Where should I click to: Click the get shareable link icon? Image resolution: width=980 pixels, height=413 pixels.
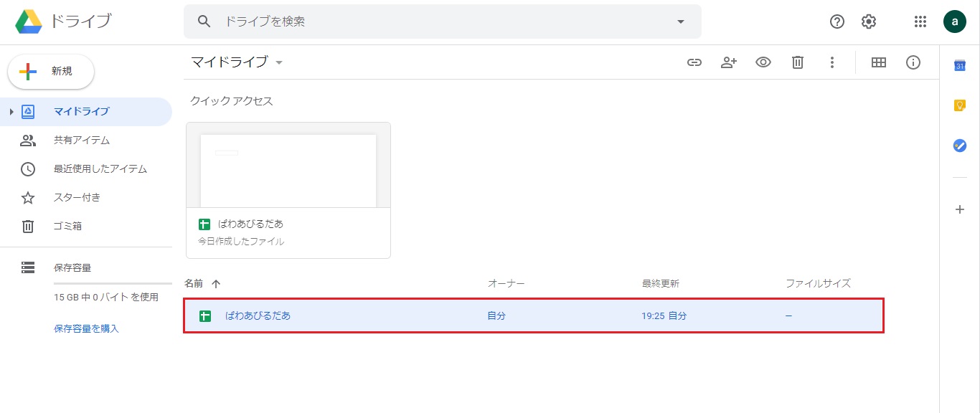click(694, 62)
